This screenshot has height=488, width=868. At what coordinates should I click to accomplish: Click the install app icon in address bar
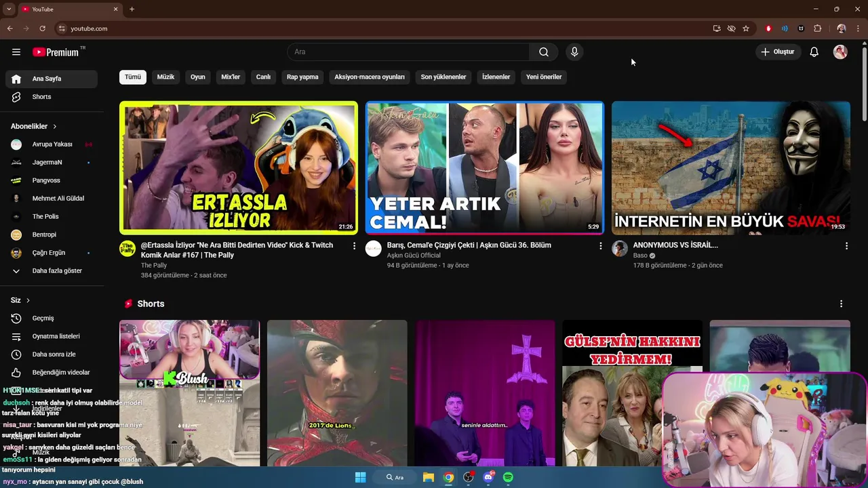(717, 28)
